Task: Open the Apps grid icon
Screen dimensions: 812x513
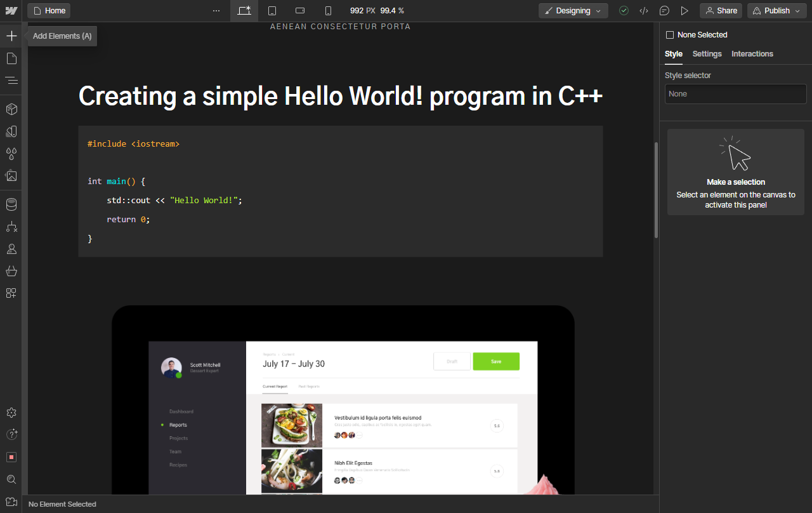Action: [11, 293]
